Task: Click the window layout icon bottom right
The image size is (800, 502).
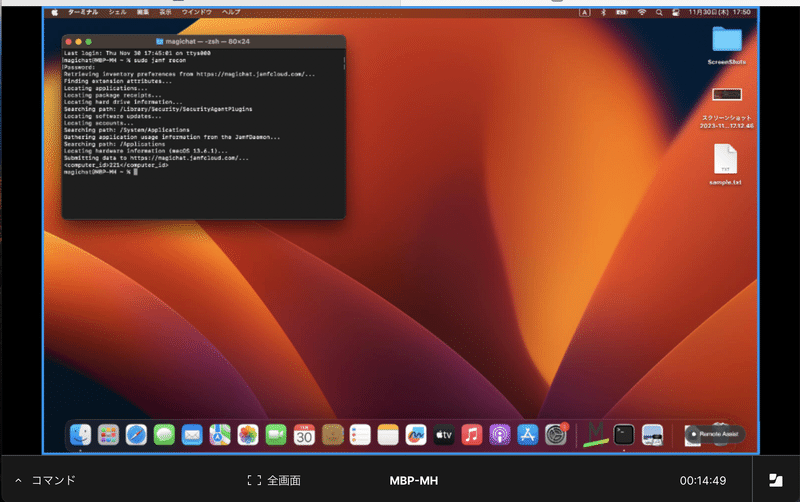Action: (776, 480)
